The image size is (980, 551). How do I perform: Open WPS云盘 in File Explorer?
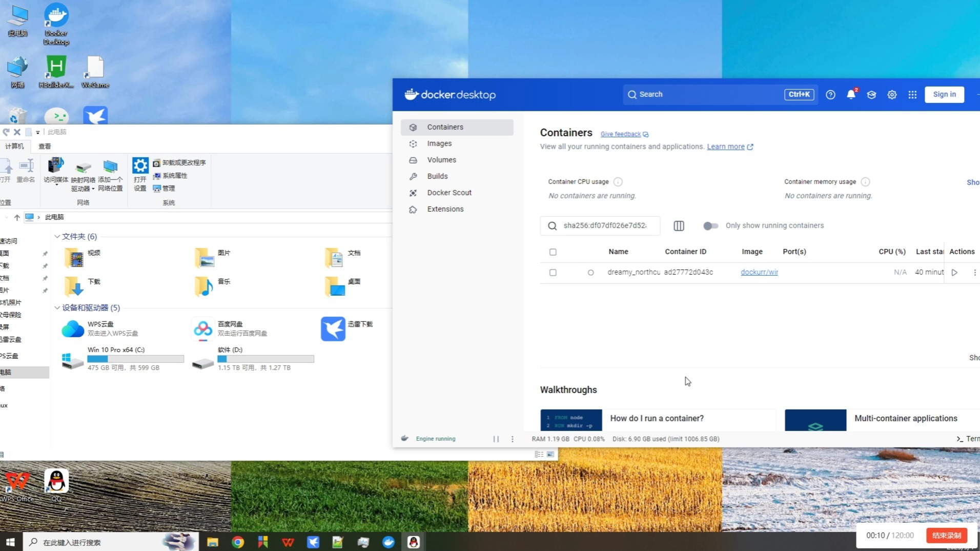tap(100, 329)
